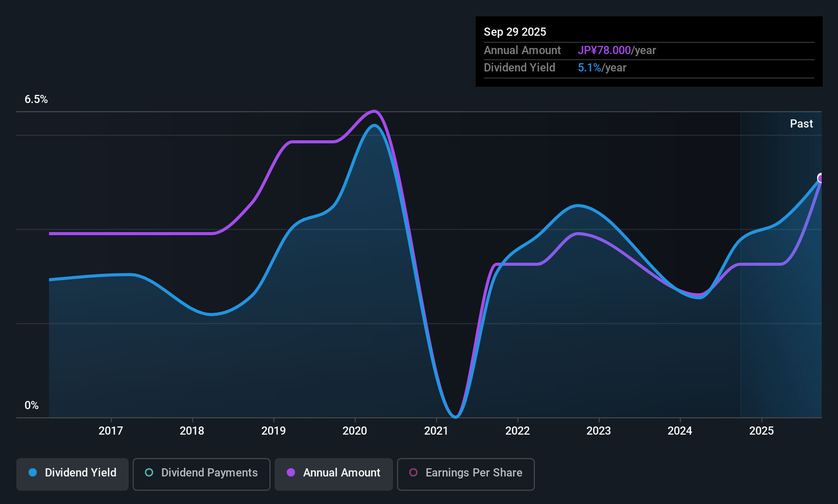This screenshot has width=838, height=504.
Task: Select the end-of-line data point marker
Action: click(821, 178)
